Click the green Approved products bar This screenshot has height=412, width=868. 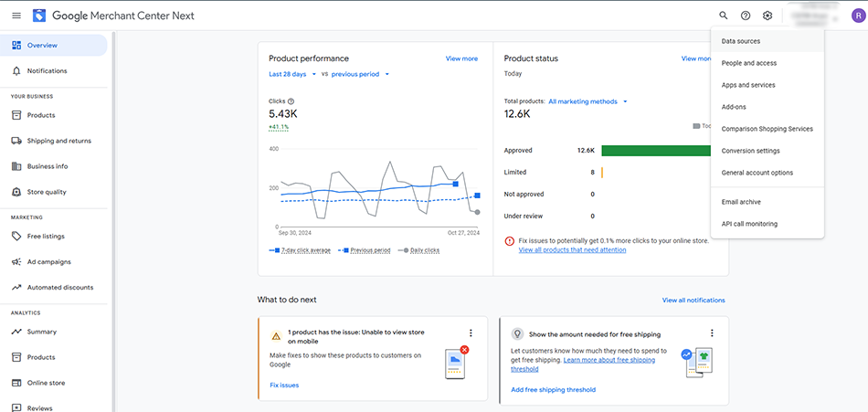click(x=655, y=150)
